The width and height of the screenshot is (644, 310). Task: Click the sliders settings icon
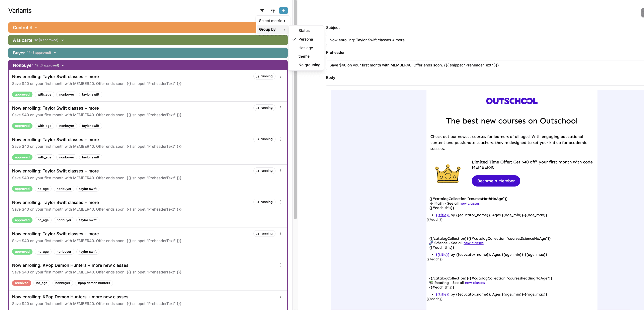pos(273,10)
